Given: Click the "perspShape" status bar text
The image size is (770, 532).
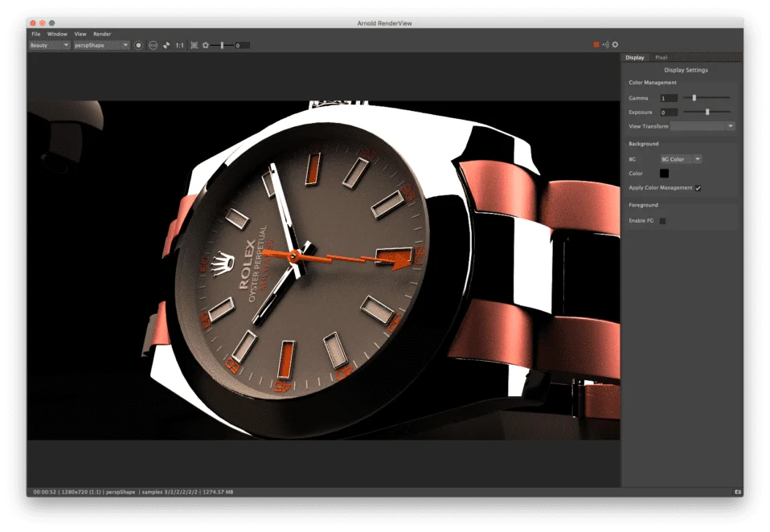Looking at the screenshot, I should coord(121,492).
